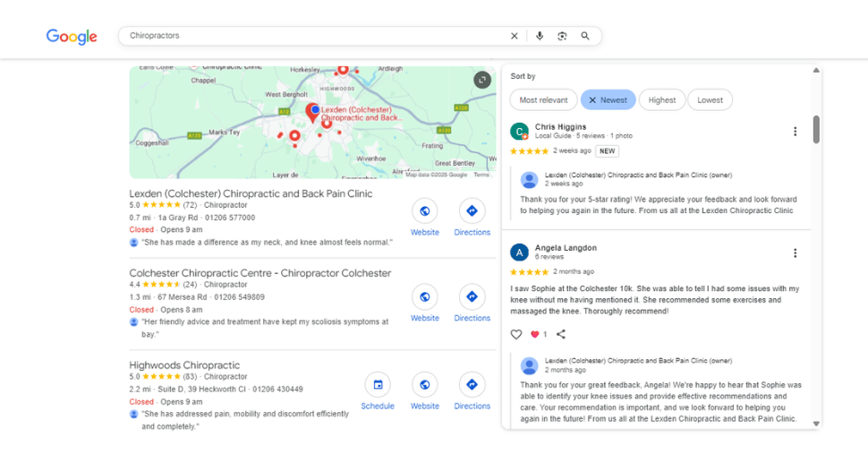Image resolution: width=868 pixels, height=463 pixels.
Task: Click the map near Marks Tey
Action: [x=225, y=133]
